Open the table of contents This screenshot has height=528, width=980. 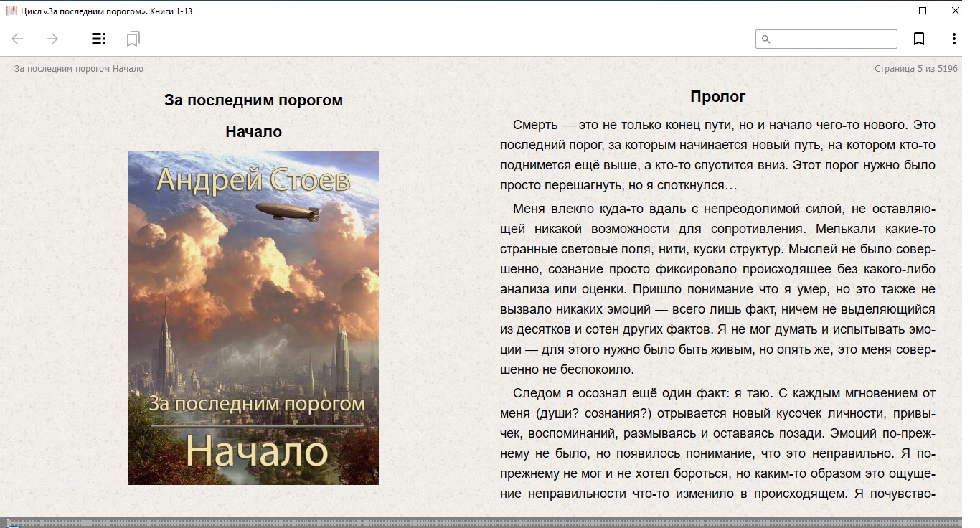point(98,39)
